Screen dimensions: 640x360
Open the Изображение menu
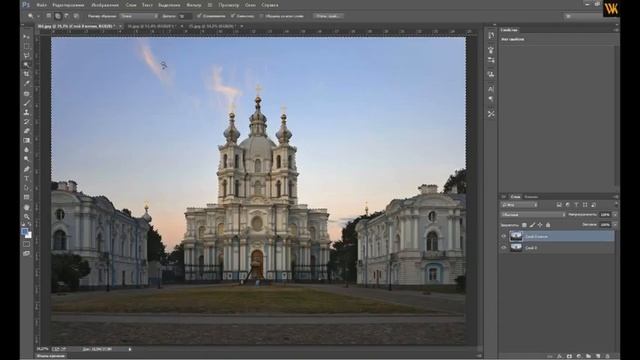[x=105, y=5]
